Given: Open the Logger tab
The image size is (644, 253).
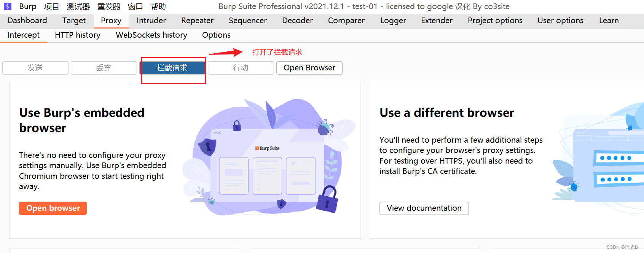Looking at the screenshot, I should tap(393, 21).
